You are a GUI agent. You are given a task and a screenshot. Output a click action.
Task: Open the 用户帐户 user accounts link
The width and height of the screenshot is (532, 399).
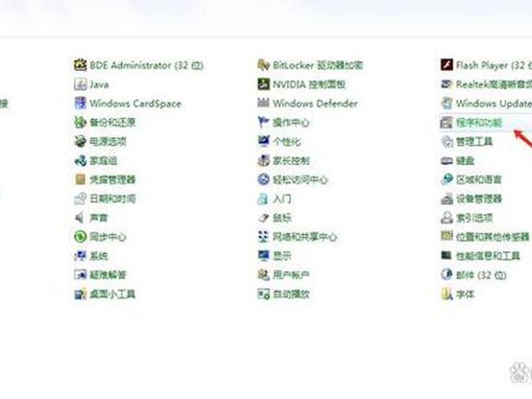tap(291, 275)
